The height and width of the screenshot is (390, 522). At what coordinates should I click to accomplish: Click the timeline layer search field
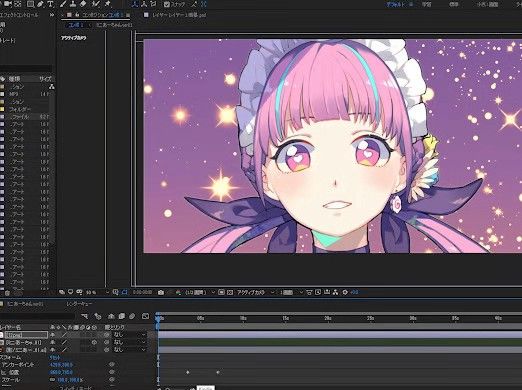click(37, 316)
